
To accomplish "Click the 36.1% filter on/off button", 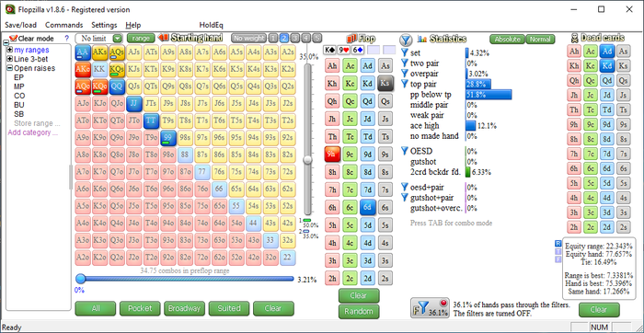I will 430,308.
